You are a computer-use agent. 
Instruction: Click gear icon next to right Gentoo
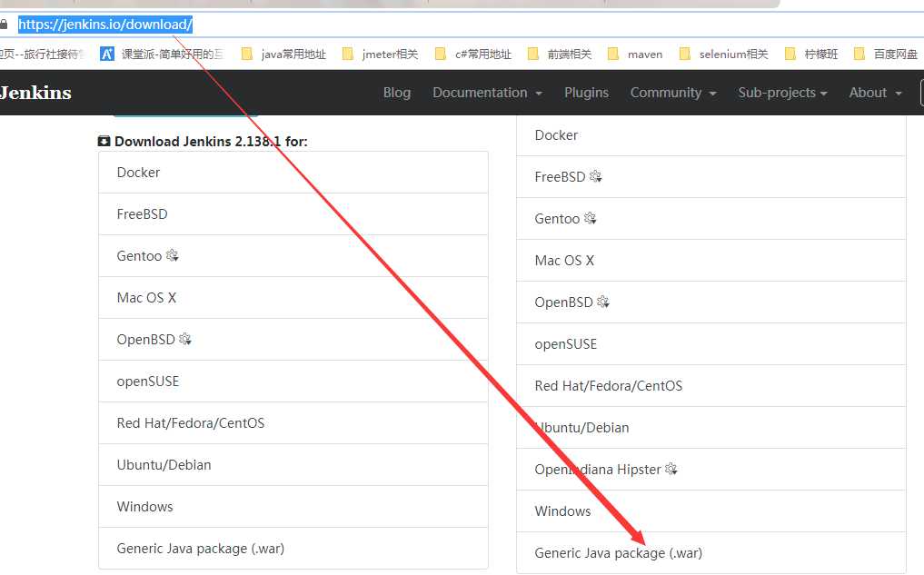point(590,219)
